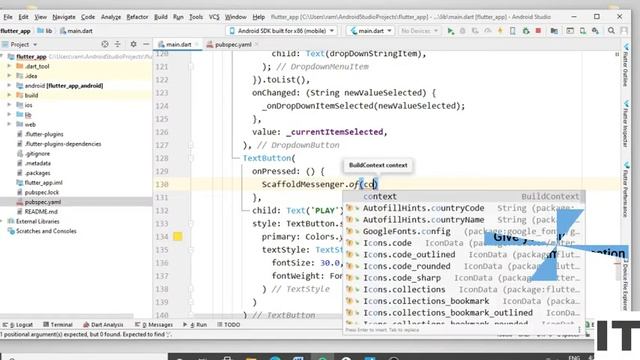Open the File menu

[8, 17]
